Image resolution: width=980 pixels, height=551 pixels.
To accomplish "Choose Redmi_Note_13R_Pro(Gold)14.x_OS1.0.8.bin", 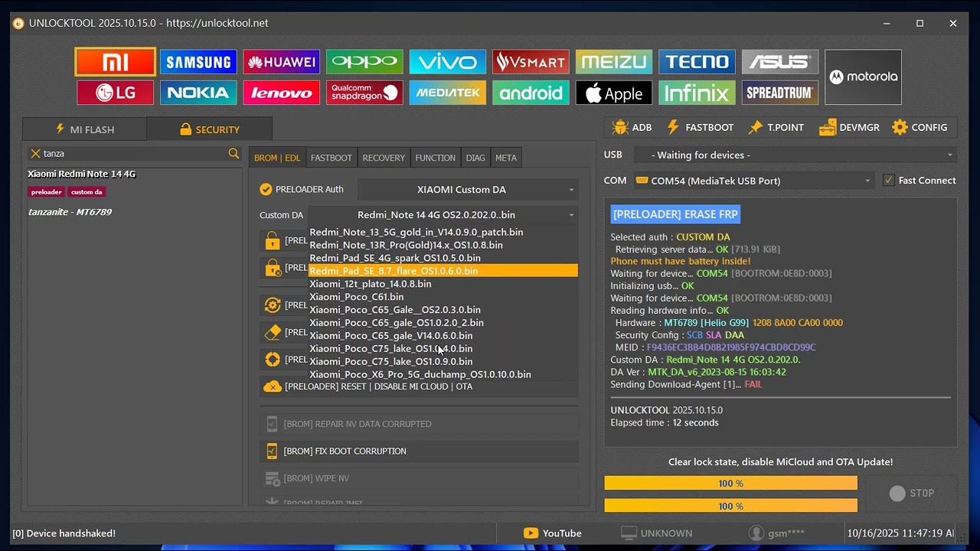I will [x=443, y=245].
